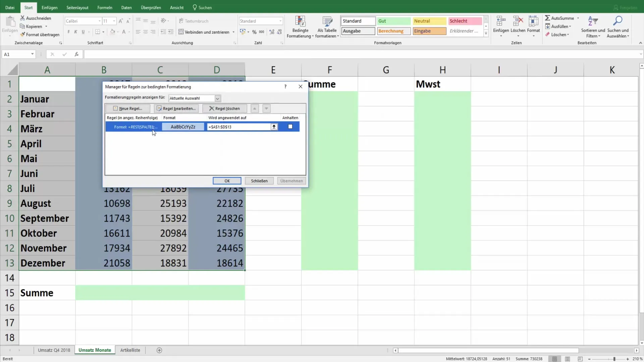The height and width of the screenshot is (362, 644).
Task: Open the Aktuelle Auswahl dropdown
Action: point(218,98)
